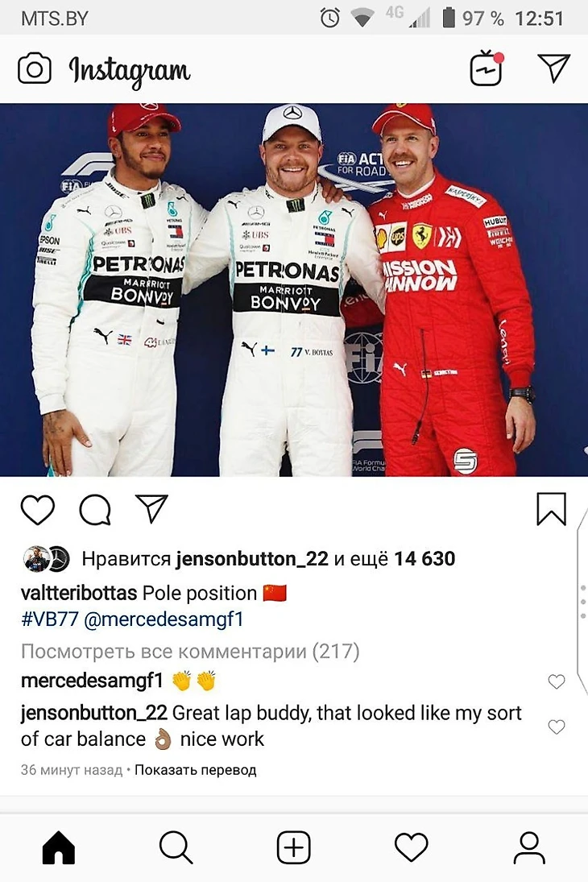Expand all 217 comments
588x882 pixels.
[x=190, y=652]
